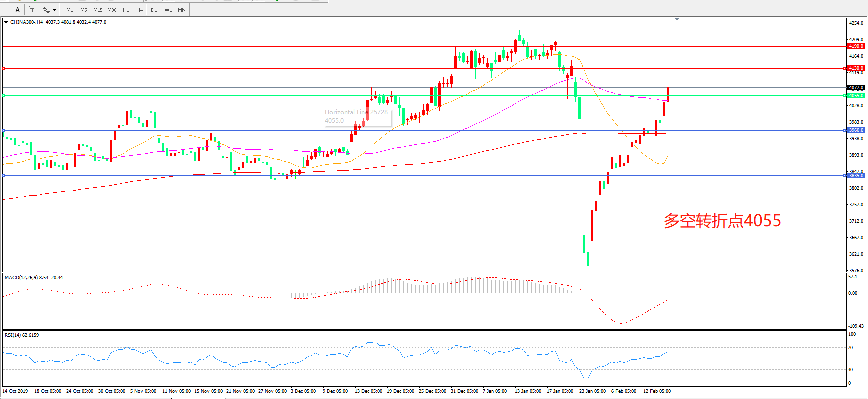Image resolution: width=868 pixels, height=399 pixels.
Task: Select the H1 timeframe button
Action: click(126, 10)
